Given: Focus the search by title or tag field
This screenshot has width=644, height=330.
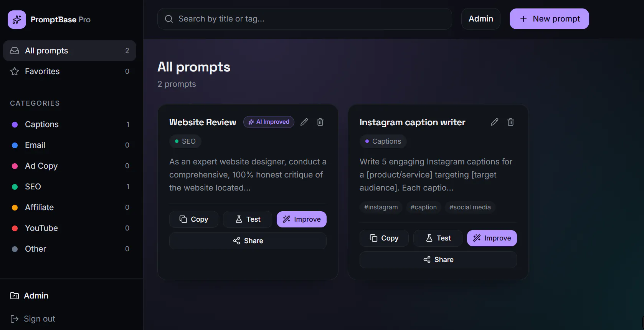Looking at the screenshot, I should pyautogui.click(x=305, y=19).
